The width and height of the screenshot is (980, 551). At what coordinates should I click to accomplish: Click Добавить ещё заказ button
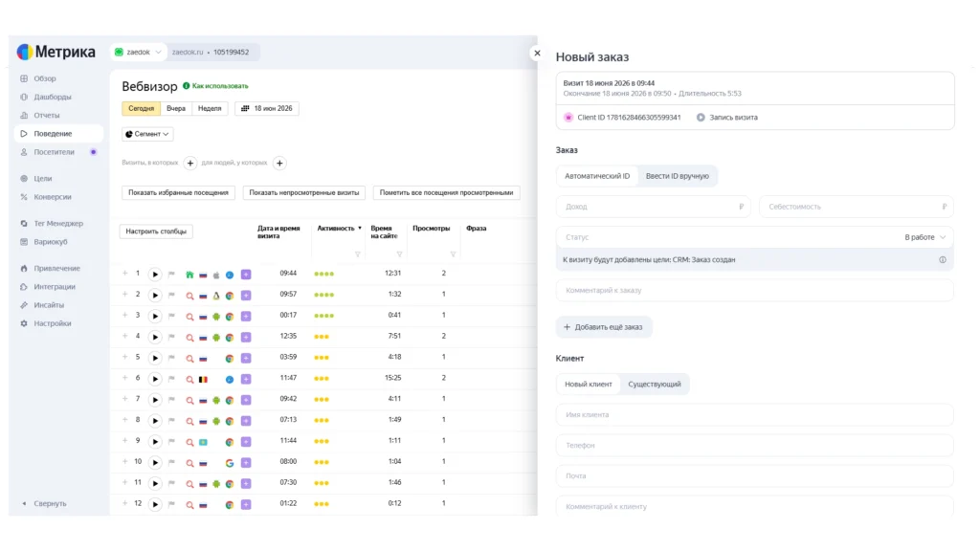[x=604, y=327]
